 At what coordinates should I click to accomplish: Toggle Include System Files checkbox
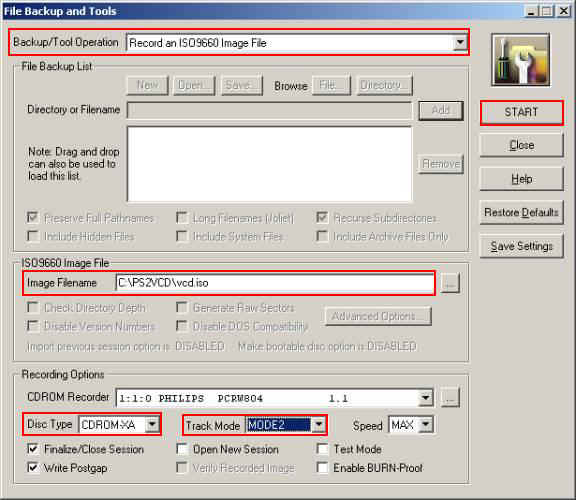coord(182,236)
